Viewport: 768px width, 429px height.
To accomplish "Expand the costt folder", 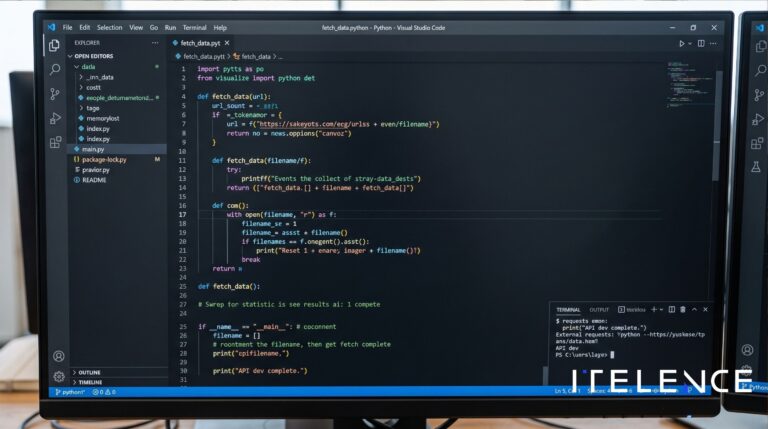I will pos(93,88).
